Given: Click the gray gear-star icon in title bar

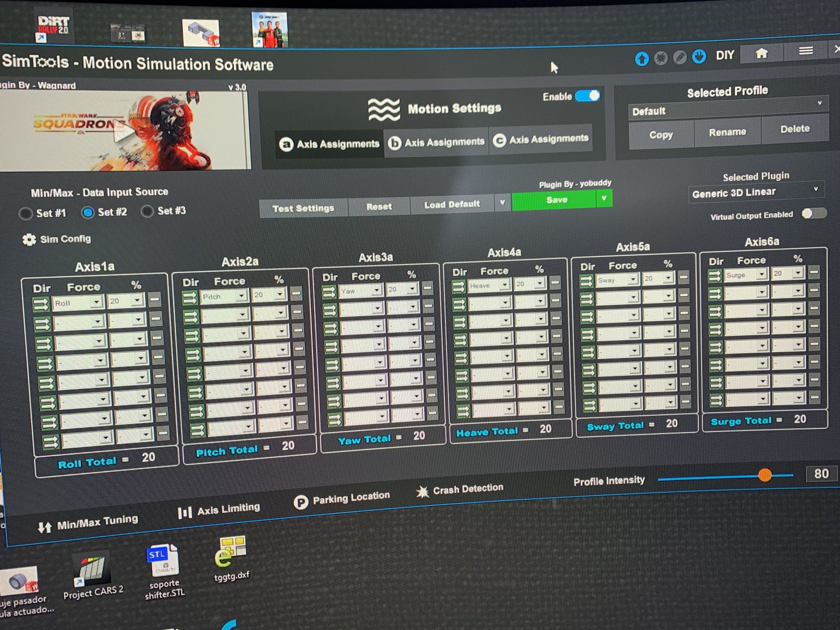Looking at the screenshot, I should pos(661,58).
